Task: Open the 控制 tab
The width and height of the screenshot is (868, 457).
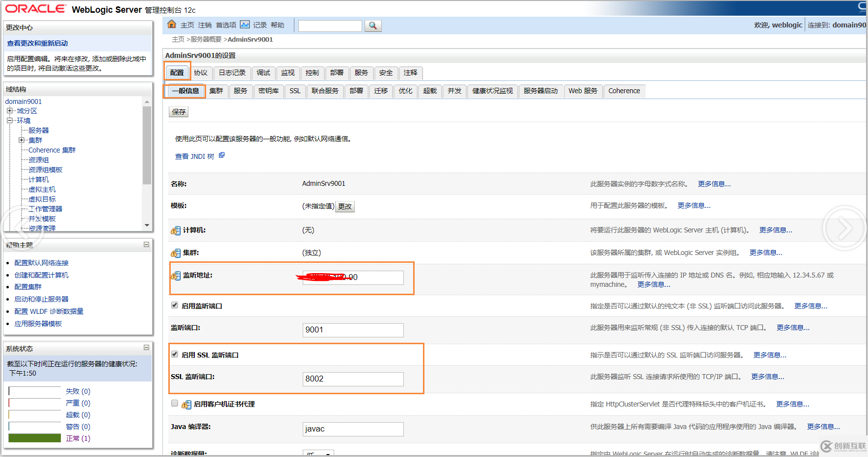Action: [313, 73]
